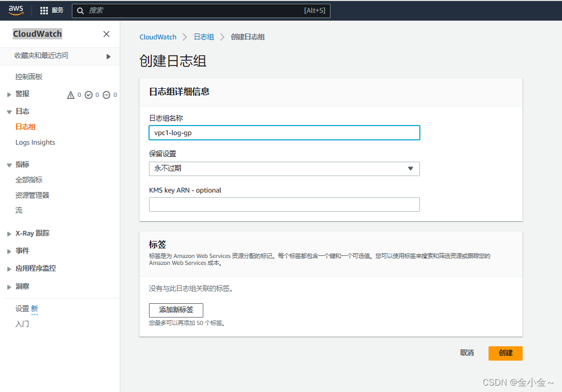
Task: Expand favorites and recently visited arrow
Action: click(x=109, y=56)
